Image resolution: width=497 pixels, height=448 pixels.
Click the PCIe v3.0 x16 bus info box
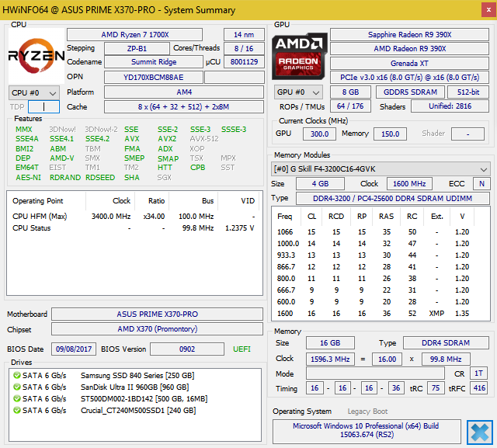click(410, 76)
